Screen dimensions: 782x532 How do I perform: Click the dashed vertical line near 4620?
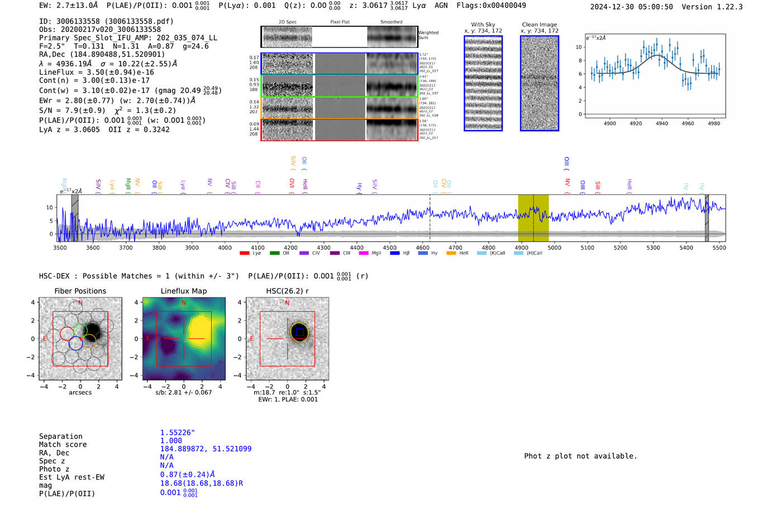click(430, 218)
